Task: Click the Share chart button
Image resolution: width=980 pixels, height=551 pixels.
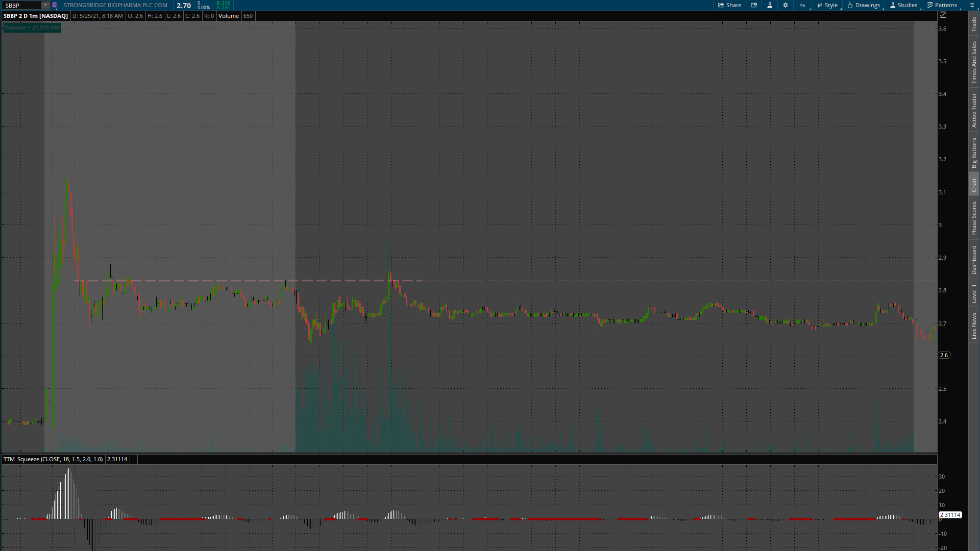Action: [729, 5]
